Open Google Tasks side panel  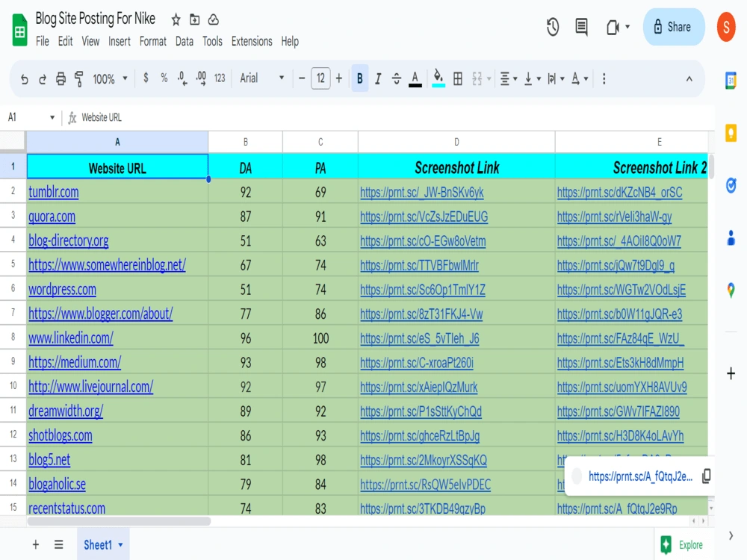[731, 184]
